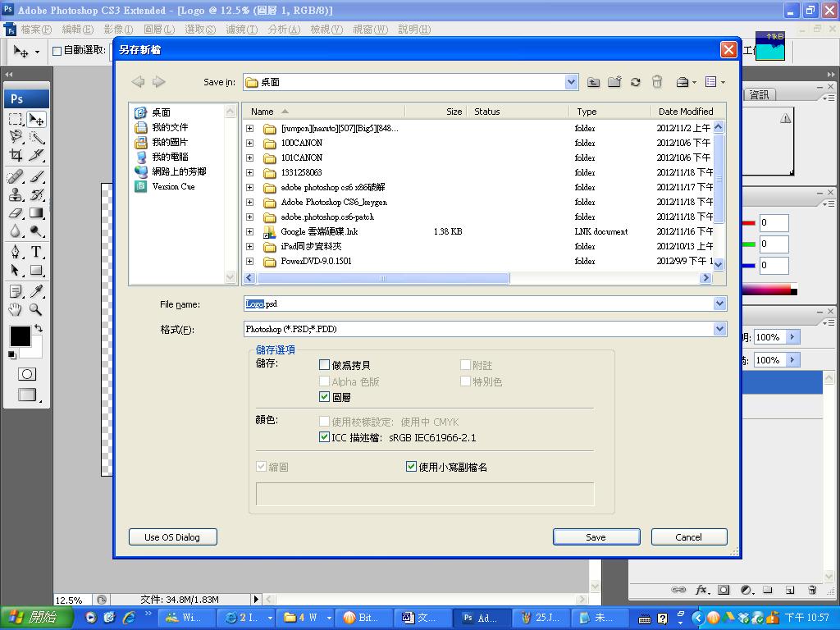
Task: Enable the 做為拷貝 checkbox
Action: (324, 365)
